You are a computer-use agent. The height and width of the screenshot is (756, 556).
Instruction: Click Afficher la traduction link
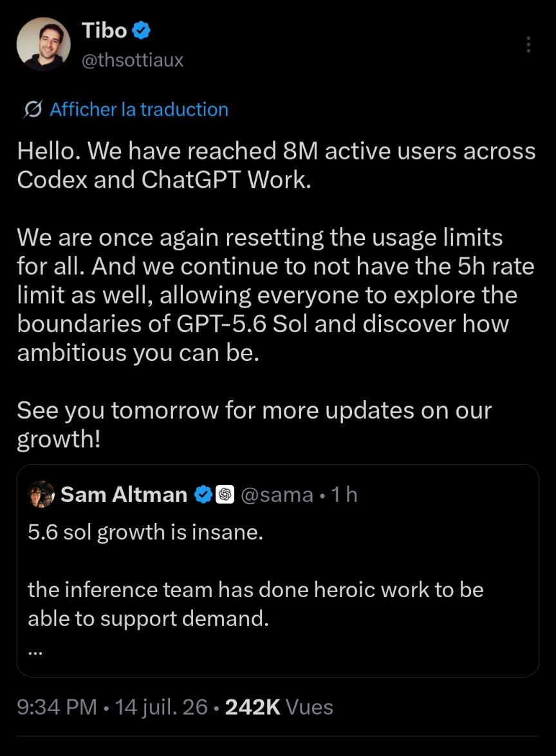(139, 109)
